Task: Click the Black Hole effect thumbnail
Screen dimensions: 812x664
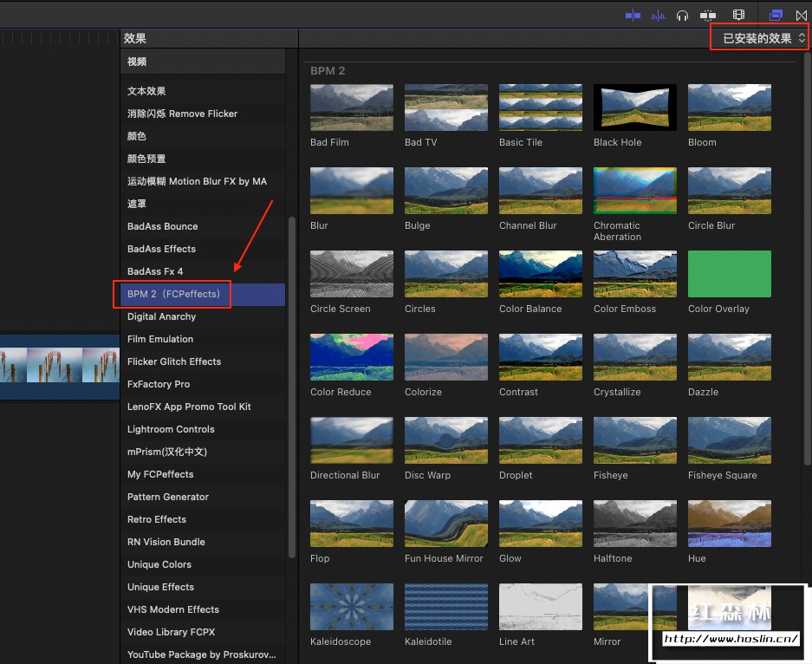Action: coord(634,107)
